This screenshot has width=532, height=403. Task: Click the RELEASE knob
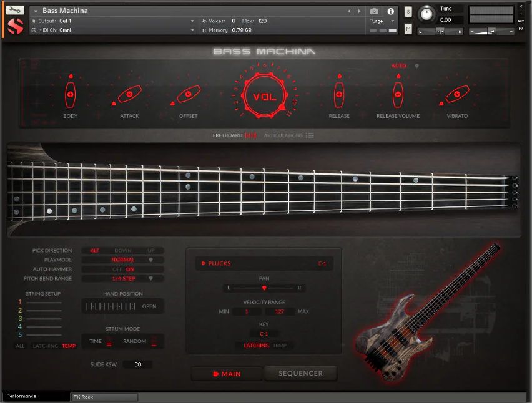coord(339,94)
